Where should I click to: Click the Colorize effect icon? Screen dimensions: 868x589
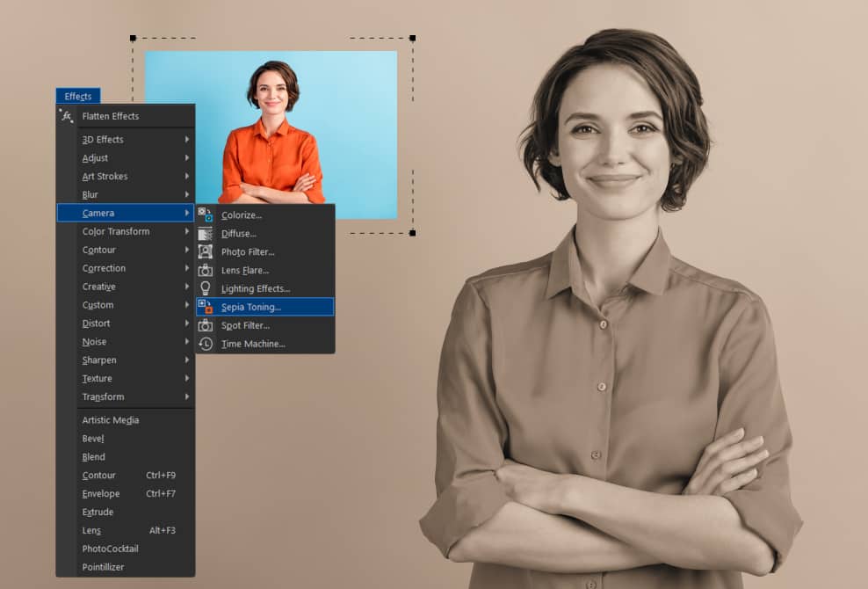click(x=206, y=215)
